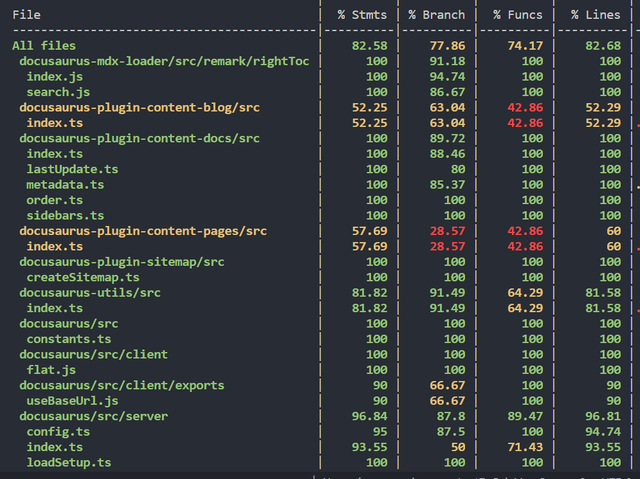Viewport: 640px width, 479px height.
Task: Click the 'sidebars.ts' file name
Action: point(65,216)
